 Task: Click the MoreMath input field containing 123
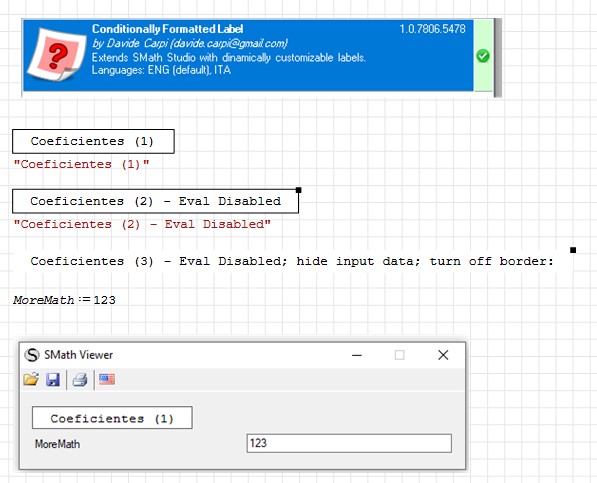[349, 443]
